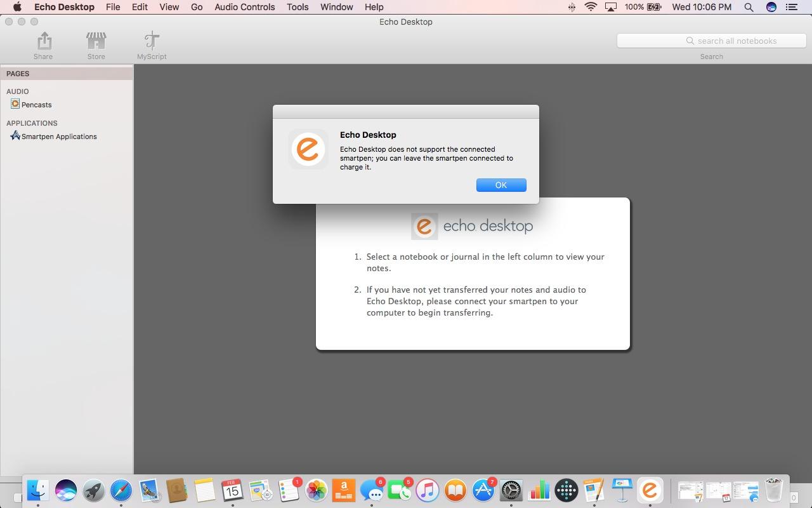This screenshot has width=812, height=508.
Task: Open Smartpen Applications in the sidebar
Action: [58, 137]
